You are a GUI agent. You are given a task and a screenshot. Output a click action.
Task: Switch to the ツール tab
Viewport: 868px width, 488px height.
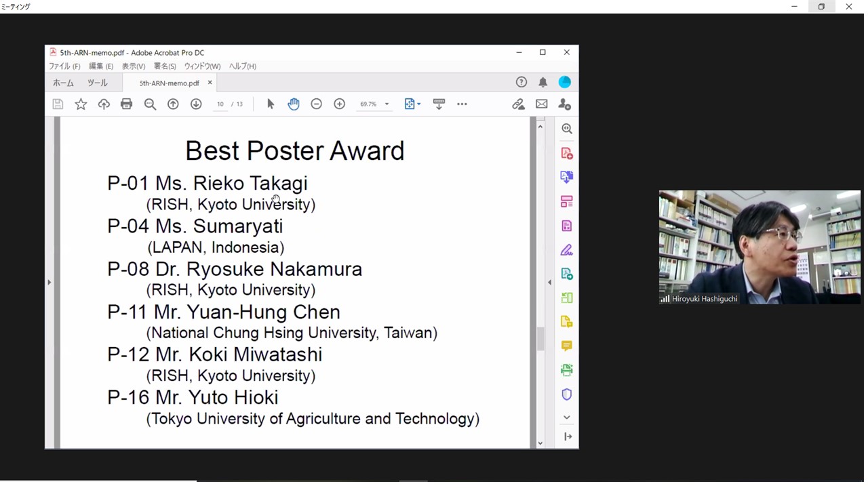coord(98,83)
